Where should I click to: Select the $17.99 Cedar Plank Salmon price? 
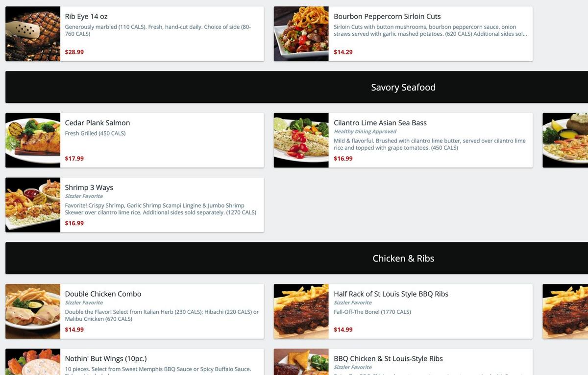click(74, 159)
